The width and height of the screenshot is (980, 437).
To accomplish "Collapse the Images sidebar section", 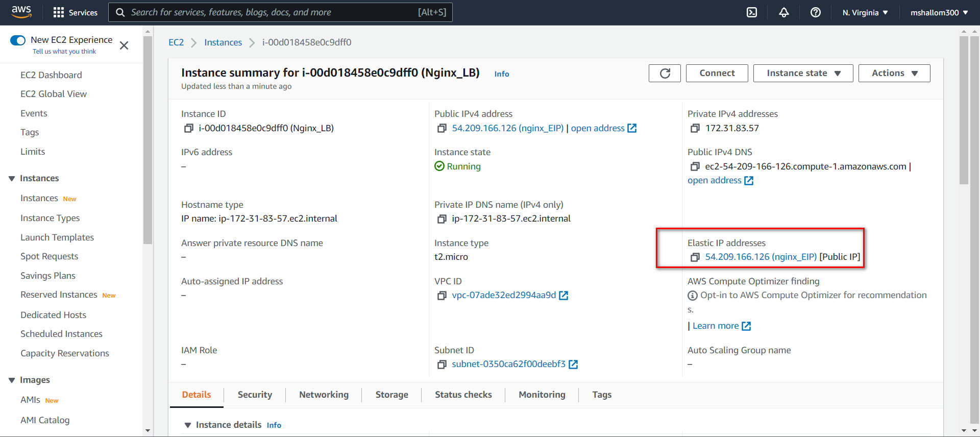I will click(x=12, y=380).
